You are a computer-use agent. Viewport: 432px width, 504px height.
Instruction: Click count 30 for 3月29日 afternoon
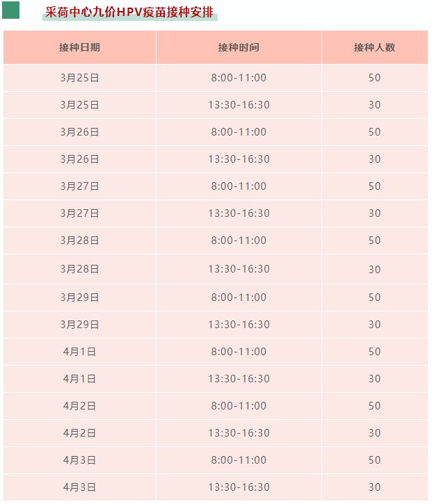[375, 325]
